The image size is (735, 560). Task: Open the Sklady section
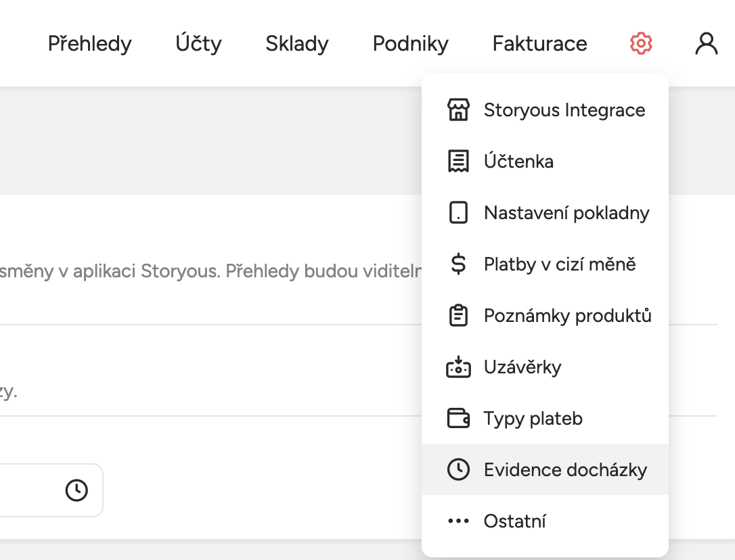tap(296, 43)
